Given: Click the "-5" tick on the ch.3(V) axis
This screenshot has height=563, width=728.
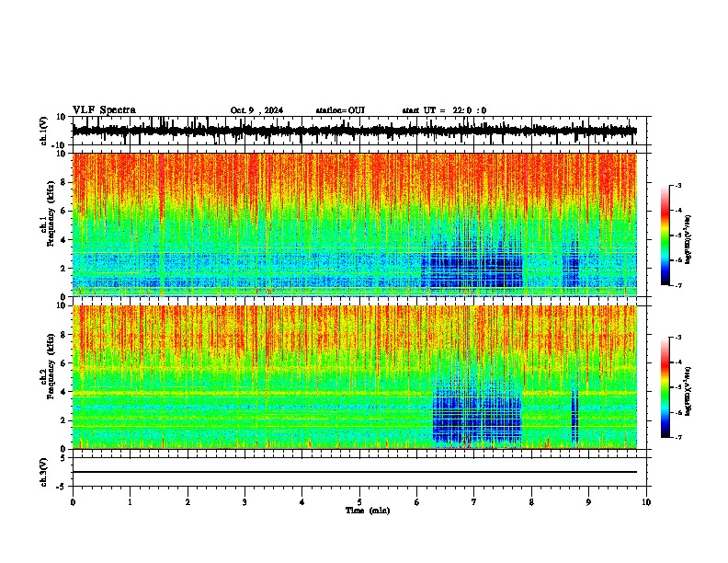Looking at the screenshot, I should point(63,487).
